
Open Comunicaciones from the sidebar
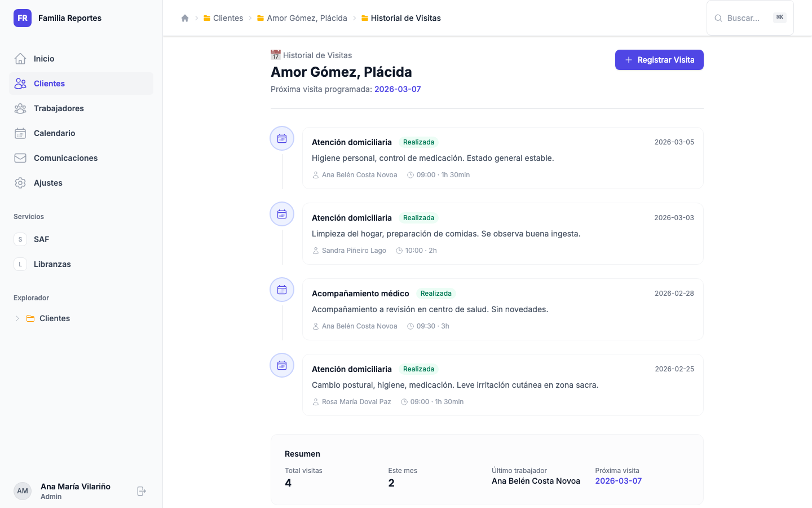tap(65, 158)
